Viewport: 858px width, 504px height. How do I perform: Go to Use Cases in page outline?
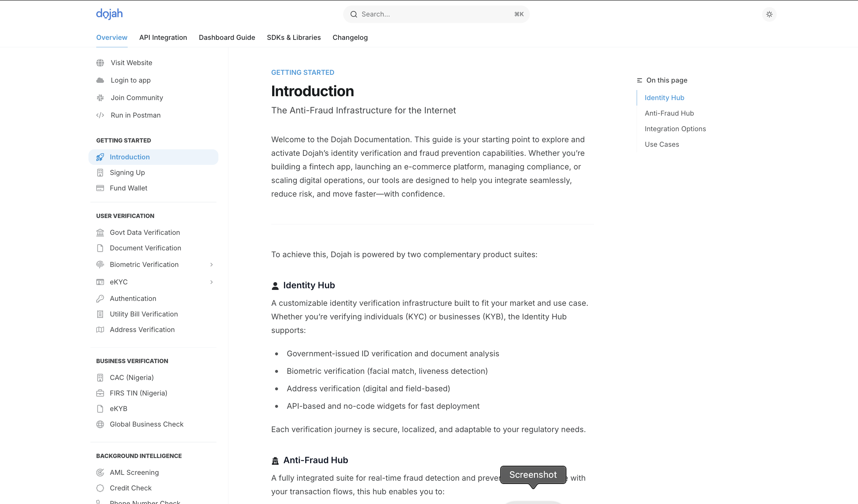pyautogui.click(x=662, y=144)
